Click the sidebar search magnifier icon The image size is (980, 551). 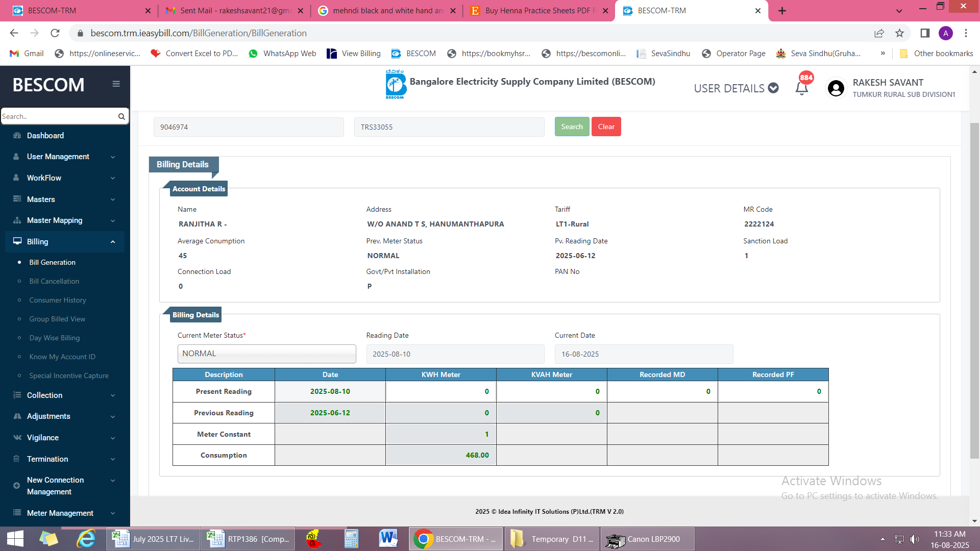(121, 116)
